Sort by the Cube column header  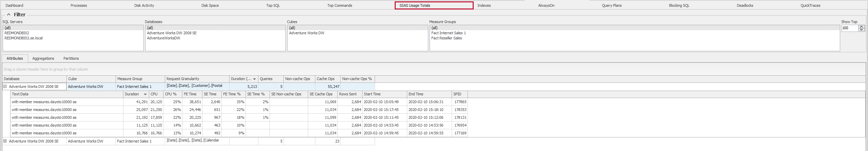(x=91, y=79)
